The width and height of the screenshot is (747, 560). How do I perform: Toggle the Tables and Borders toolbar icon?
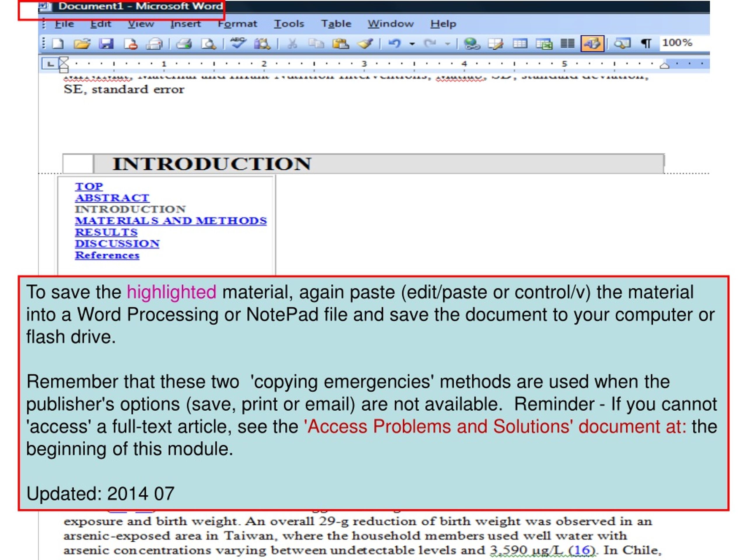(496, 44)
